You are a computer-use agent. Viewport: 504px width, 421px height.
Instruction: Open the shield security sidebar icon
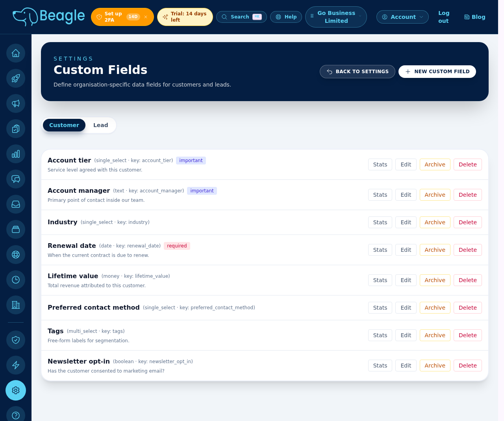16,340
